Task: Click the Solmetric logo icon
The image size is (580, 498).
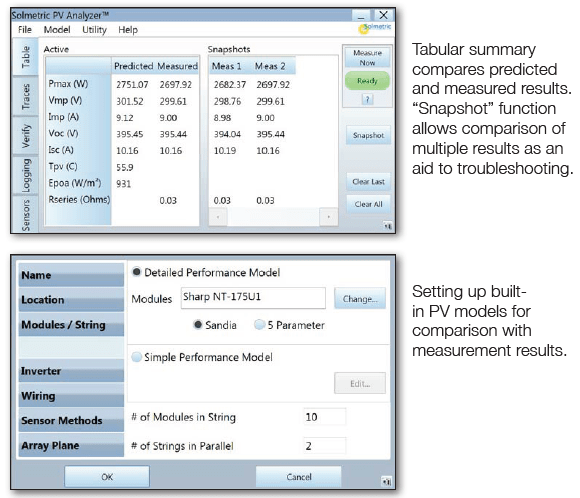Action: (375, 28)
